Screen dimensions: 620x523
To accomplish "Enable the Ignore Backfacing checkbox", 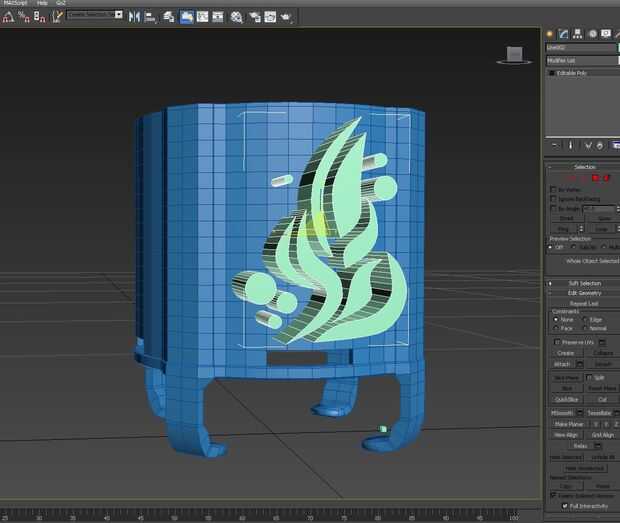I will (553, 198).
